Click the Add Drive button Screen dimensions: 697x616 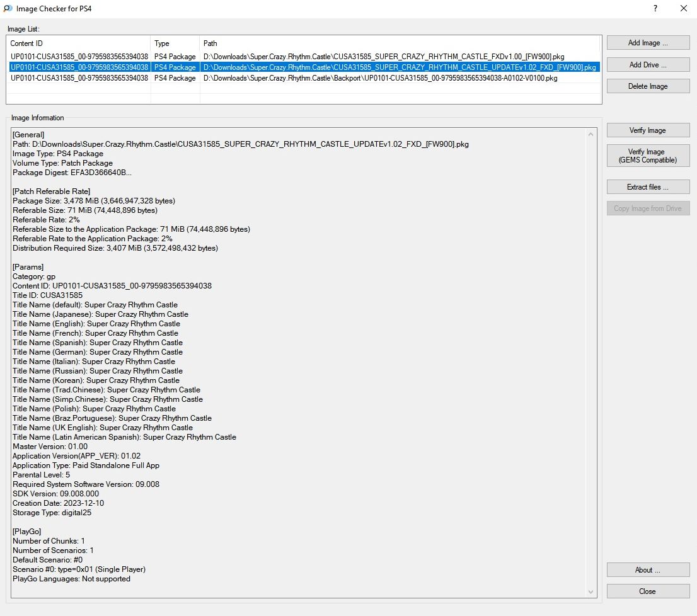click(648, 64)
